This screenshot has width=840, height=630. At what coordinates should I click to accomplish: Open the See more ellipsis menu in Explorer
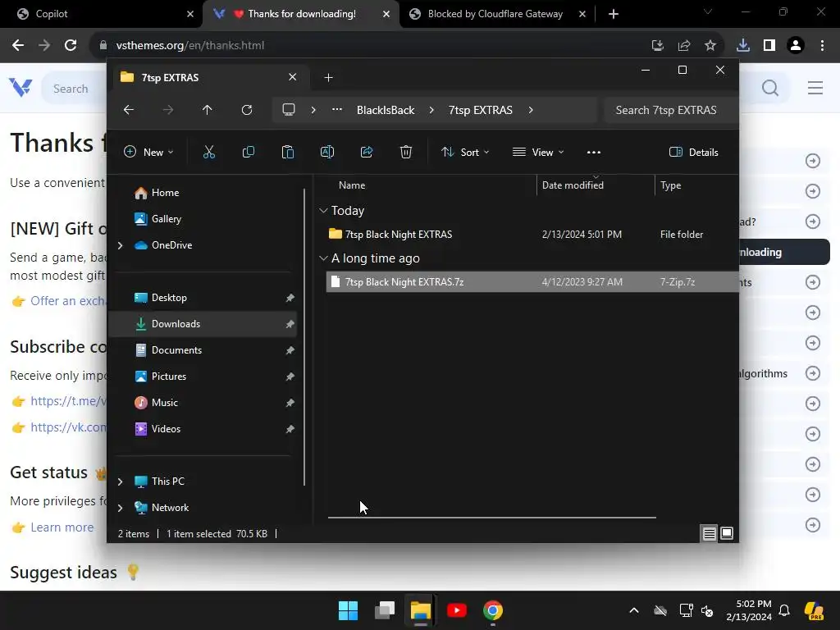tap(594, 152)
